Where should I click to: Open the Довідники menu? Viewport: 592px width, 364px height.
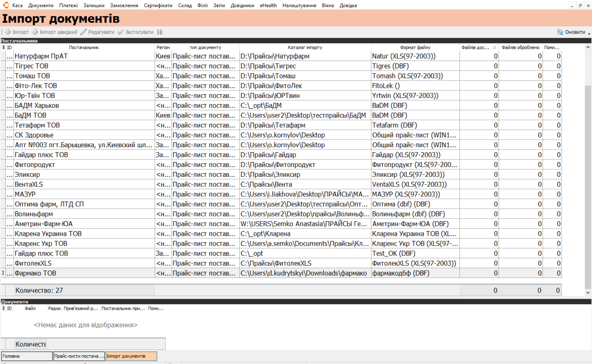tap(242, 5)
